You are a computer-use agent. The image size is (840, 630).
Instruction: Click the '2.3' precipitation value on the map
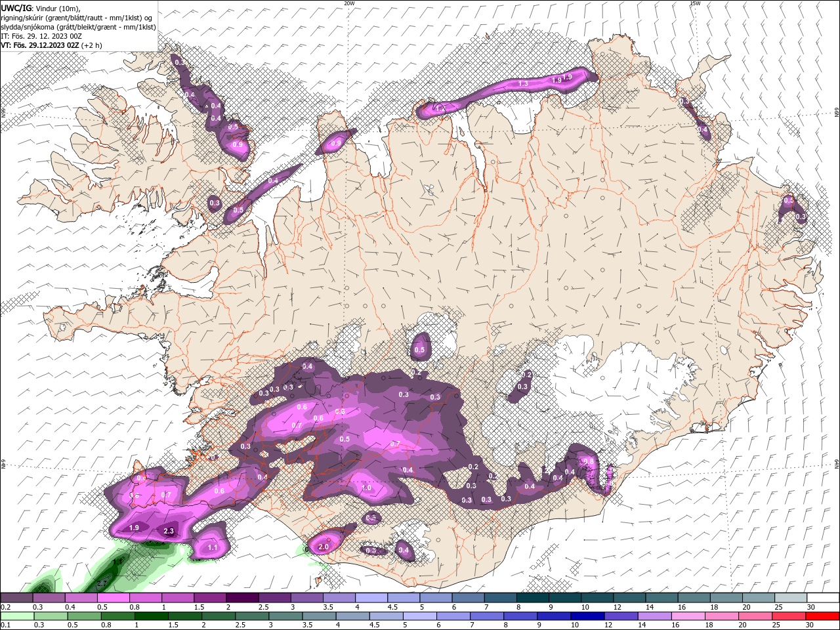169,531
